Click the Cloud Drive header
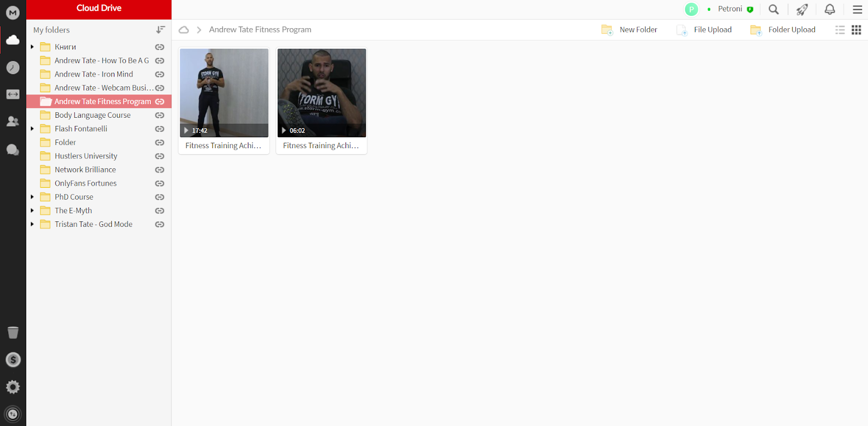The width and height of the screenshot is (868, 426). (99, 8)
